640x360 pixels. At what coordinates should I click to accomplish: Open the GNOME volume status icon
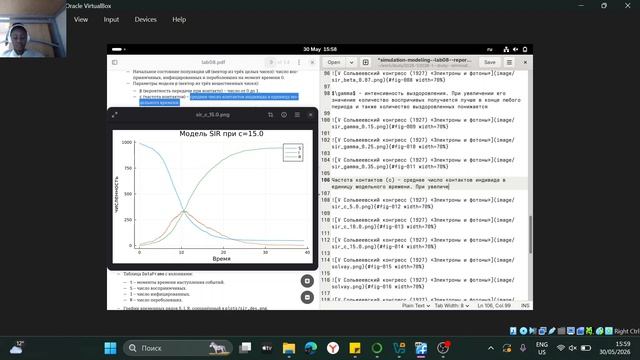[516, 49]
